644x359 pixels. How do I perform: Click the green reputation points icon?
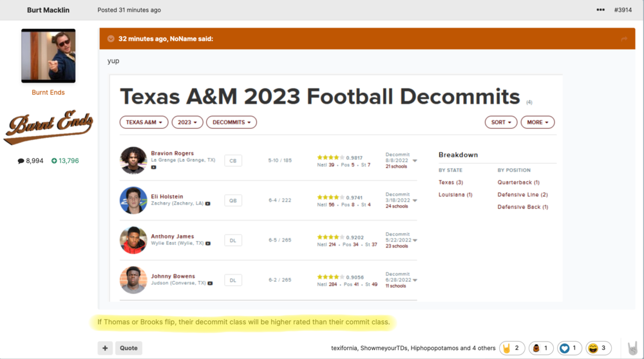[54, 160]
